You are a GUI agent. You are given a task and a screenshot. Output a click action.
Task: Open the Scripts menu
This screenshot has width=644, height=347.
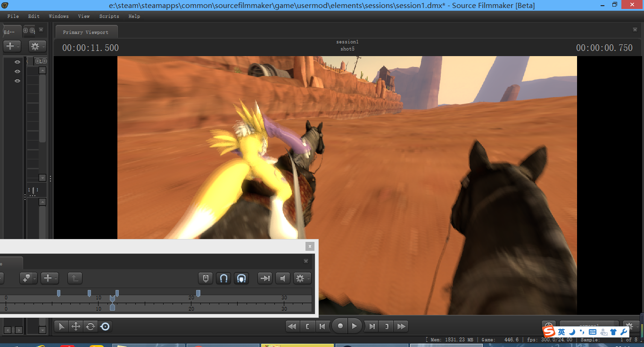click(109, 16)
